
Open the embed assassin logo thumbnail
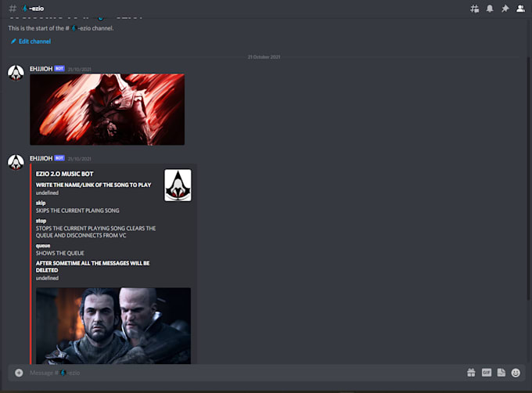[x=178, y=186]
